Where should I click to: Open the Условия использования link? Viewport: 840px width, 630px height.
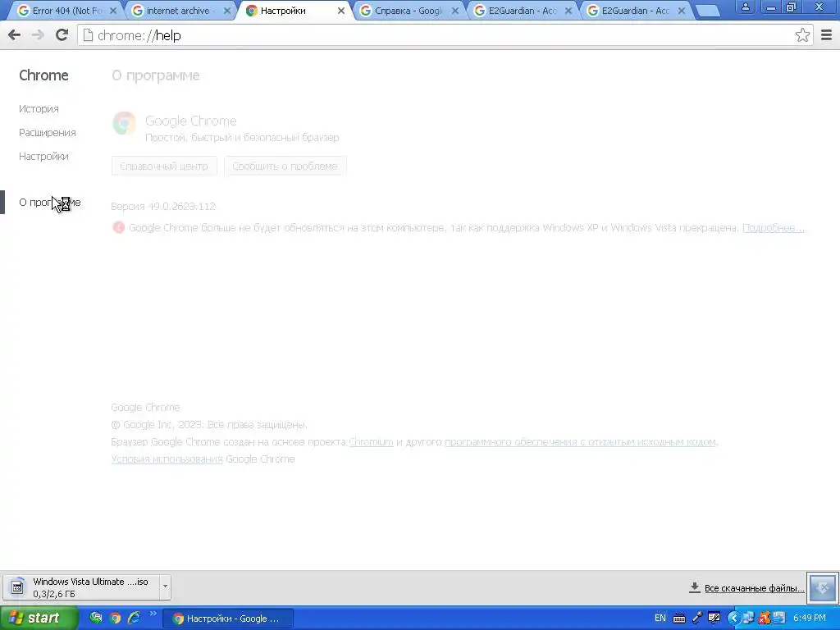(167, 459)
